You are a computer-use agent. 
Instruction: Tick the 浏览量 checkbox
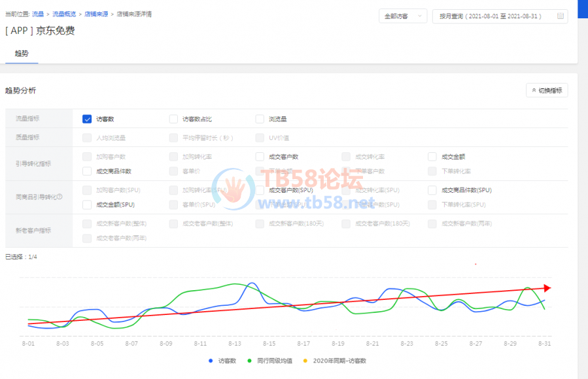point(260,119)
